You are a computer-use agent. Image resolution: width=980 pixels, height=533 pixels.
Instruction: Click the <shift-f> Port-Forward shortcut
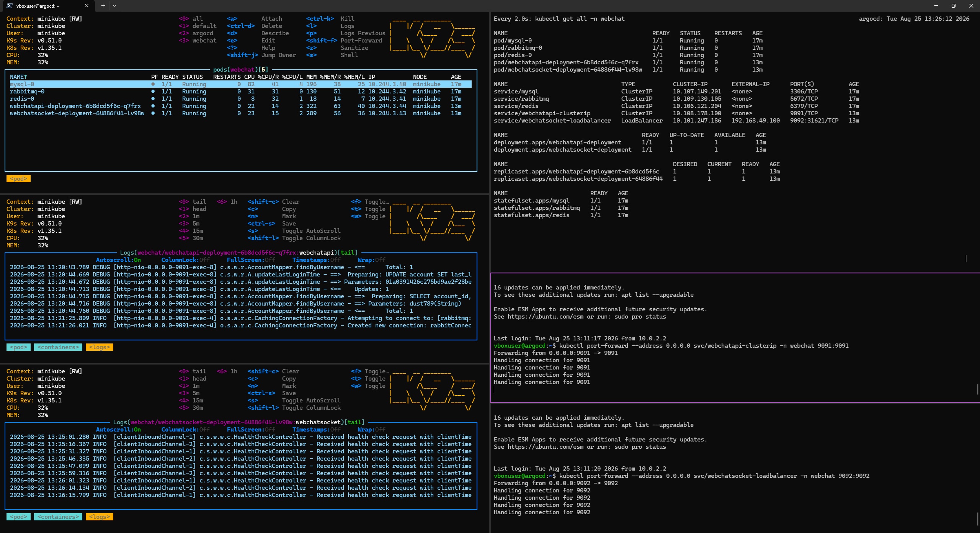(x=344, y=41)
